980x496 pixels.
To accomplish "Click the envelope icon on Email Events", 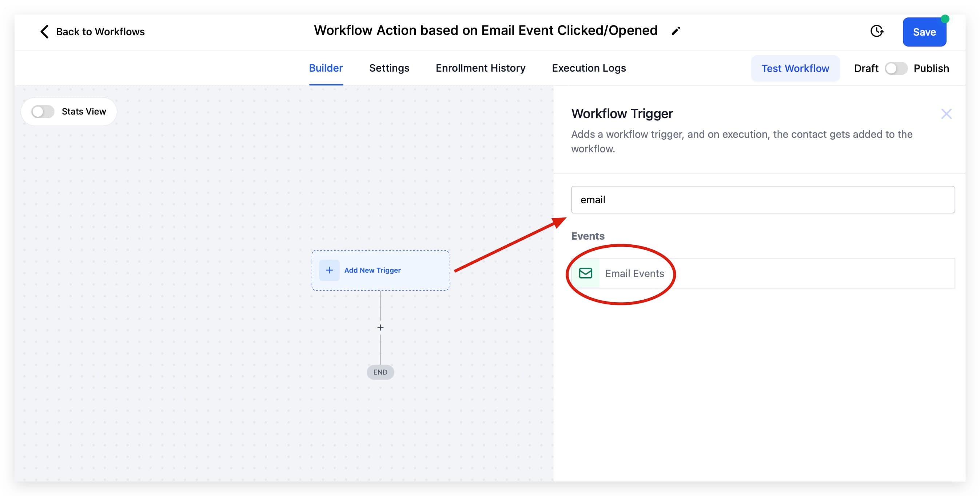I will tap(586, 273).
